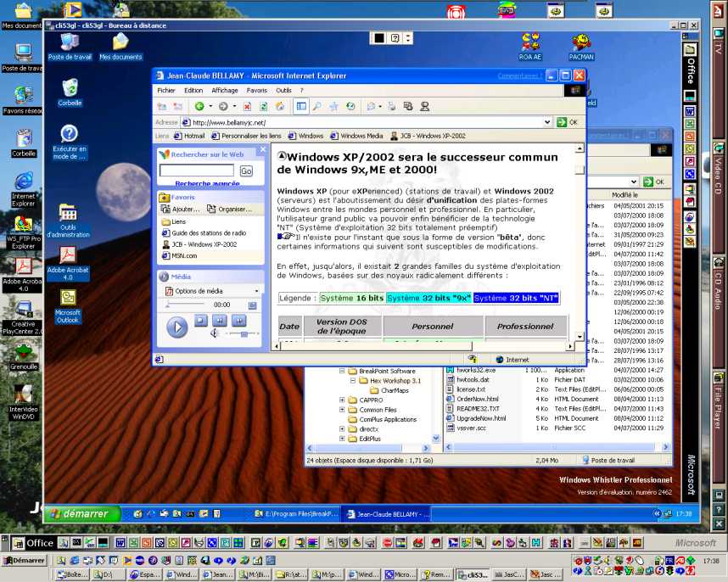Click the IE address field showing bellamyjc.net
This screenshot has height=582, width=728.
tap(362, 122)
